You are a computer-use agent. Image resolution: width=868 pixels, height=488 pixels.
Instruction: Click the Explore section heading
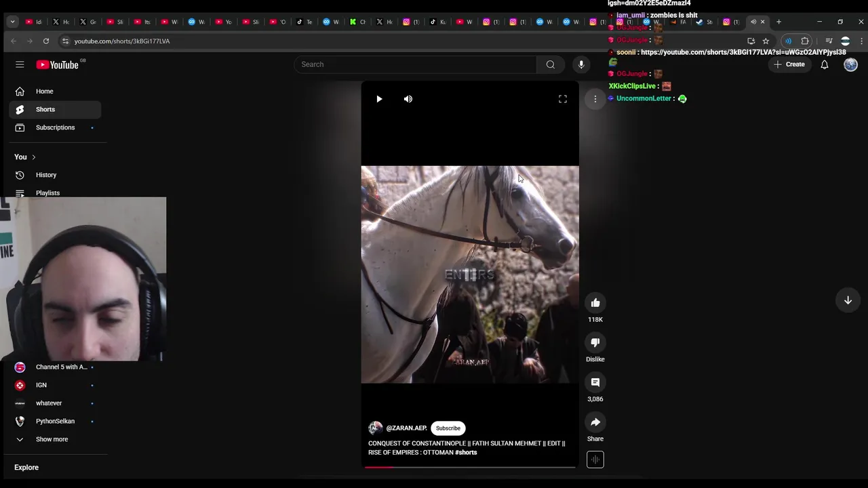26,468
